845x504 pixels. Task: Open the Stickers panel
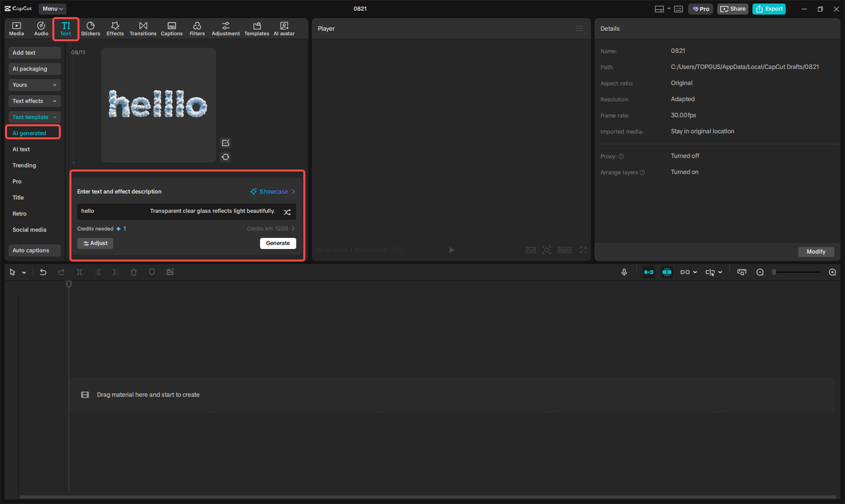(x=91, y=28)
